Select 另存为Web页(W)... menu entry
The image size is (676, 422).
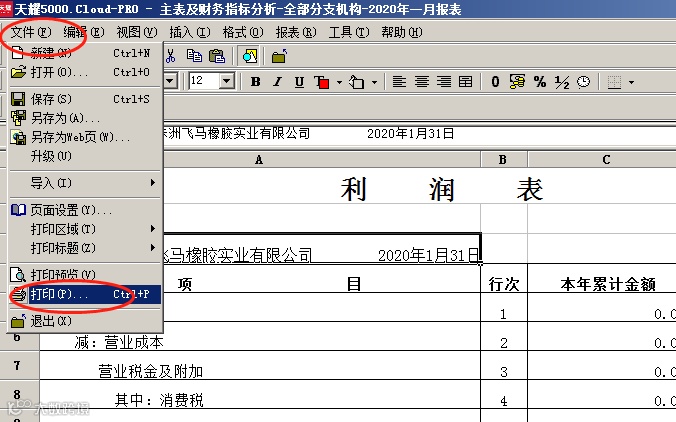pyautogui.click(x=85, y=137)
